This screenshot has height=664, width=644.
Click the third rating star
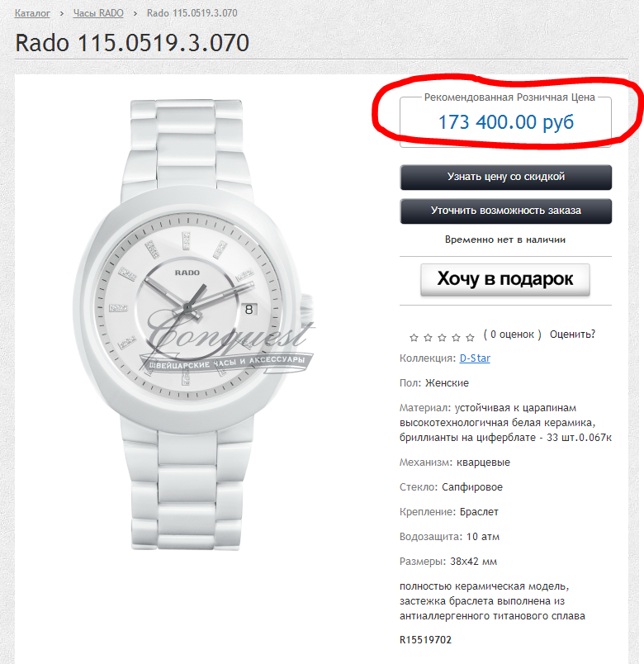(442, 337)
